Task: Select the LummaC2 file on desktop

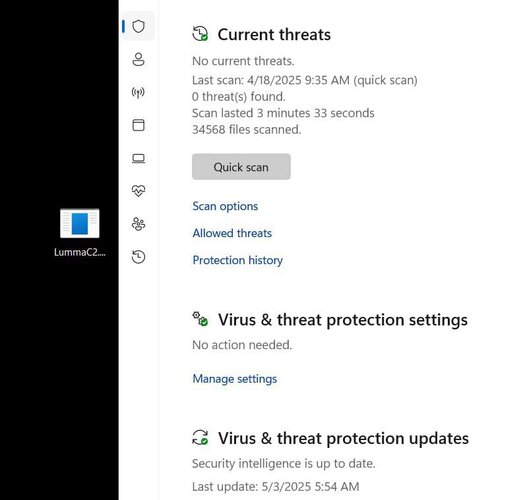Action: click(x=80, y=232)
